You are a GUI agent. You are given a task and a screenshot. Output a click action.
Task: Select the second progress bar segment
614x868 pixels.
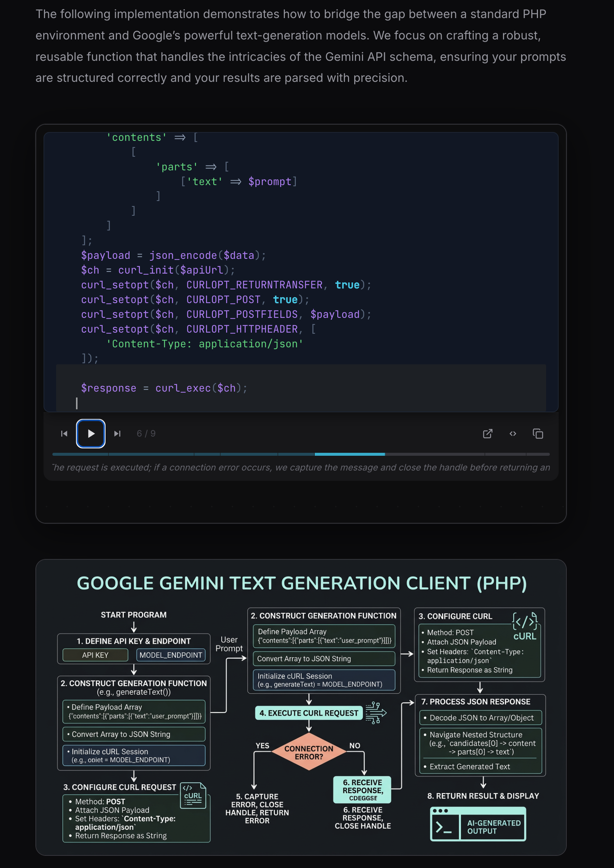pos(151,454)
